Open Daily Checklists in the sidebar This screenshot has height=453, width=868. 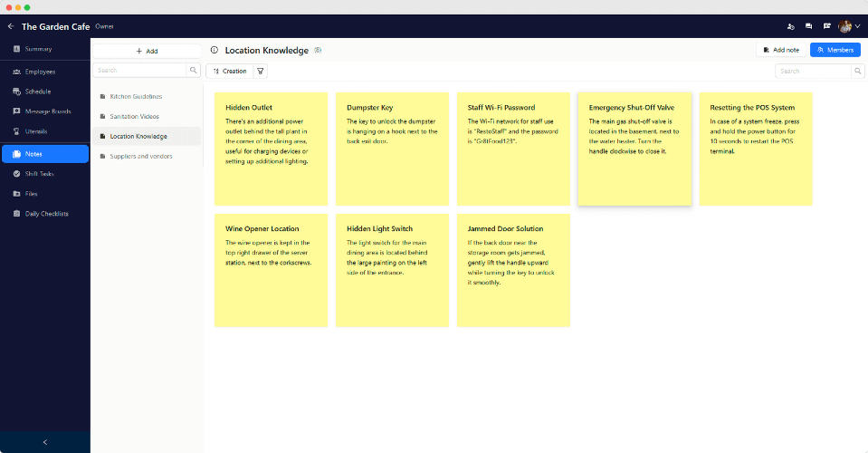point(45,214)
